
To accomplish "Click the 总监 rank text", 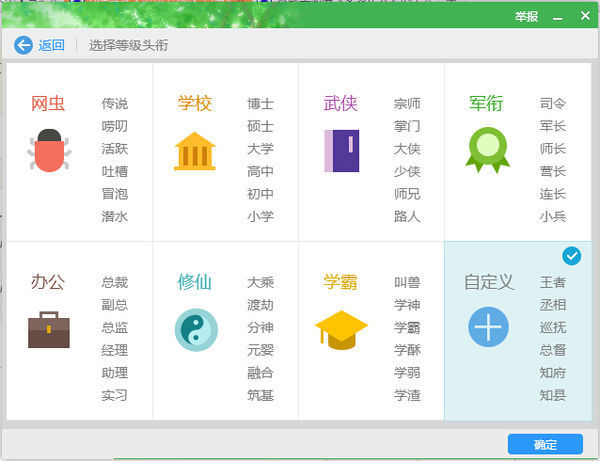I will pyautogui.click(x=114, y=327).
